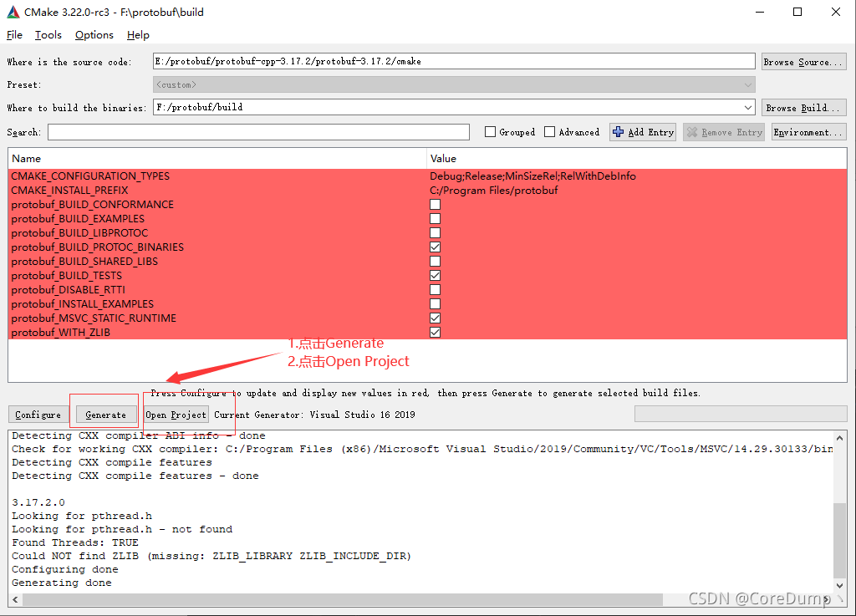Screen dimensions: 856x616
Task: Select protobuf_DISABLE_RTTI row name
Action: pyautogui.click(x=69, y=290)
